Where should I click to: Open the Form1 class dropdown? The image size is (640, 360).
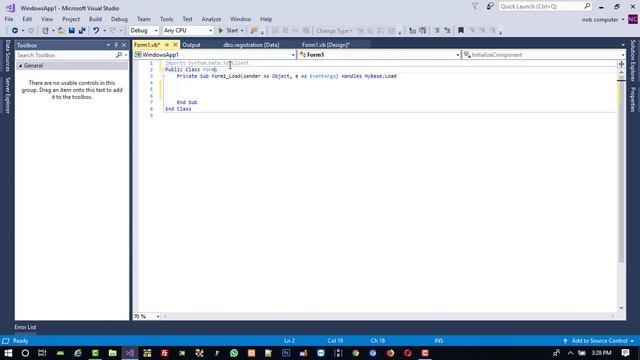point(379,55)
